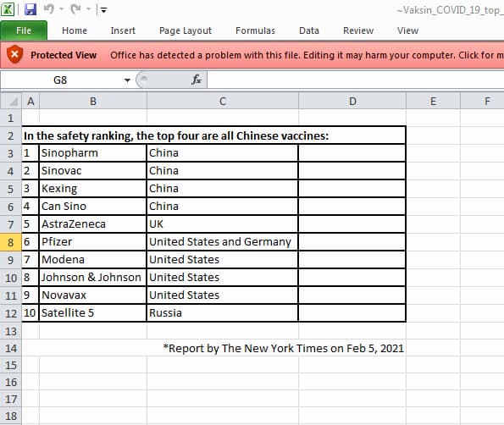Click the Redo arrow icon
This screenshot has height=425, width=504.
[x=76, y=9]
